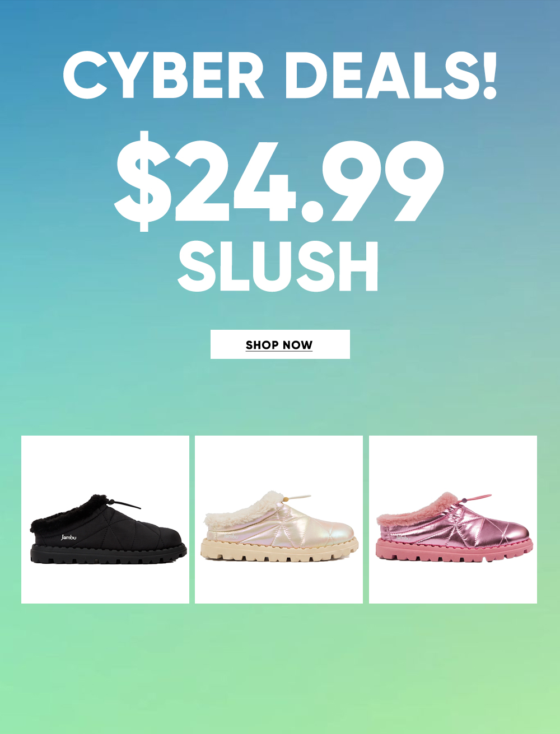This screenshot has height=734, width=560.
Task: Click the quilted toe of pink slipper
Action: coord(501,526)
